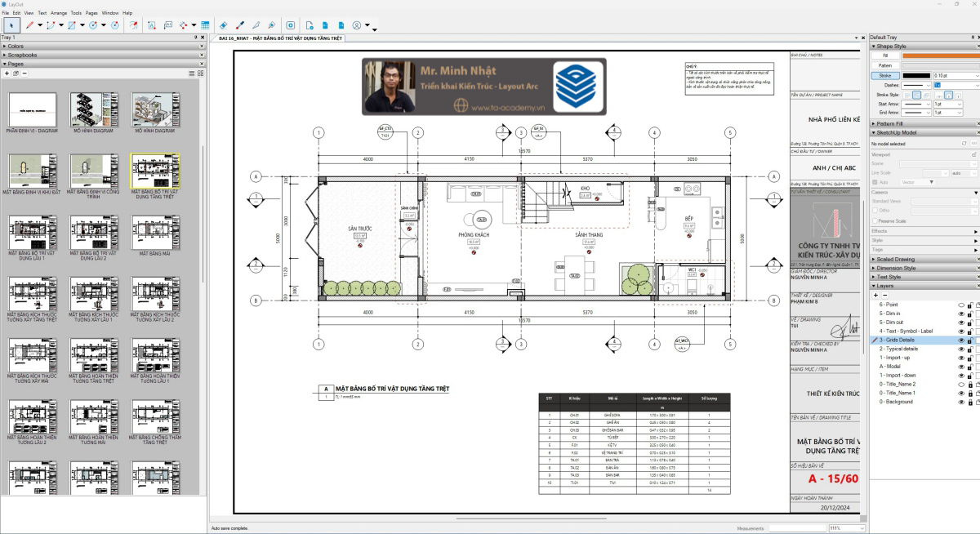Open the End Arrow style dropdown

pos(915,113)
